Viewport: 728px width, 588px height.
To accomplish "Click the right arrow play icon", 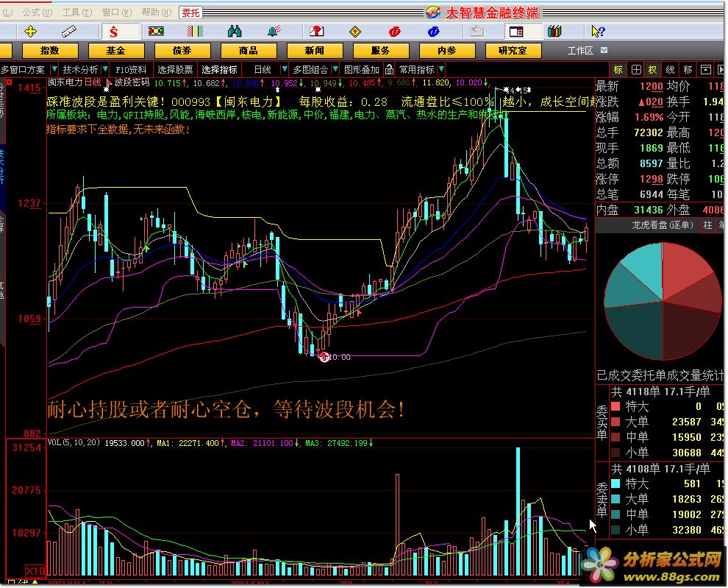I will [721, 70].
